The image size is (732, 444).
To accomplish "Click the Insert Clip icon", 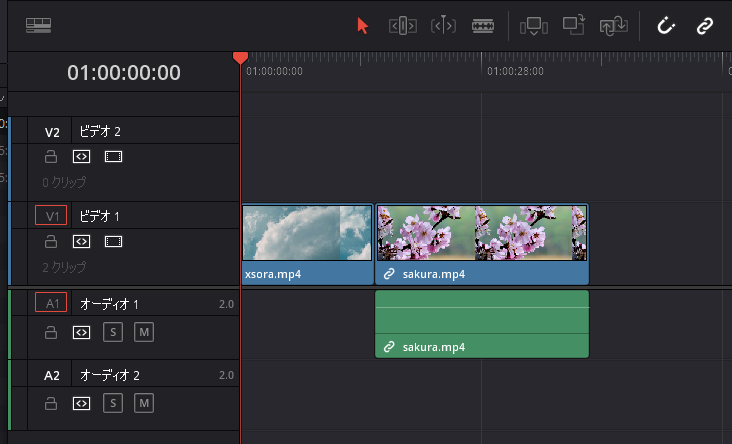I will pos(534,26).
